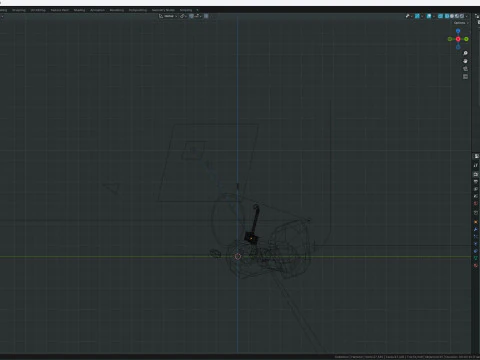The height and width of the screenshot is (360, 480).
Task: Select solid viewport shading
Action: pos(452,16)
